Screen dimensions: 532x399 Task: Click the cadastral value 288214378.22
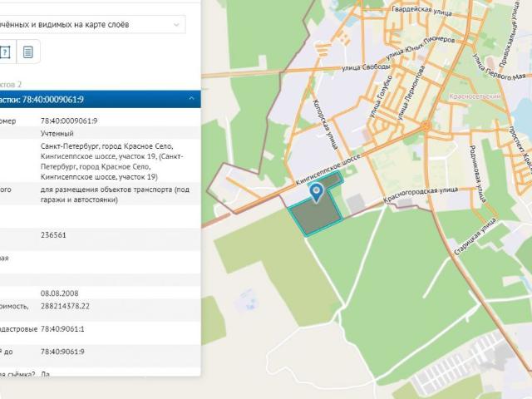[65, 306]
